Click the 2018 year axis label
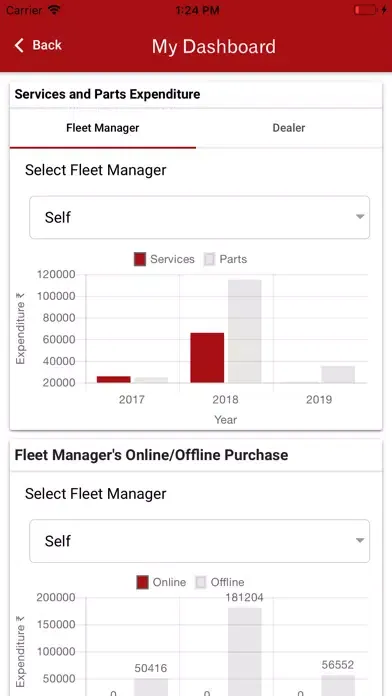This screenshot has height=696, width=392. click(226, 399)
